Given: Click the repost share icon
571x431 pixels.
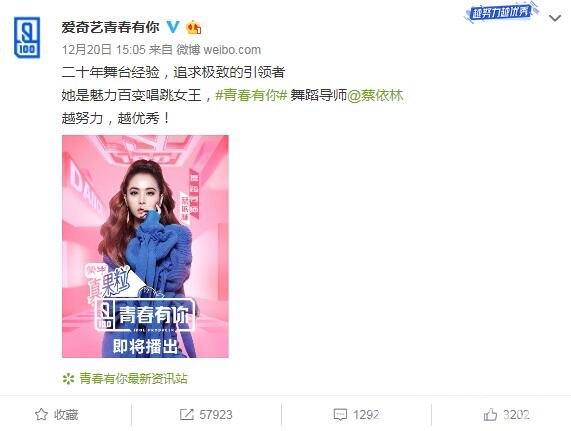Looking at the screenshot, I should [x=186, y=415].
